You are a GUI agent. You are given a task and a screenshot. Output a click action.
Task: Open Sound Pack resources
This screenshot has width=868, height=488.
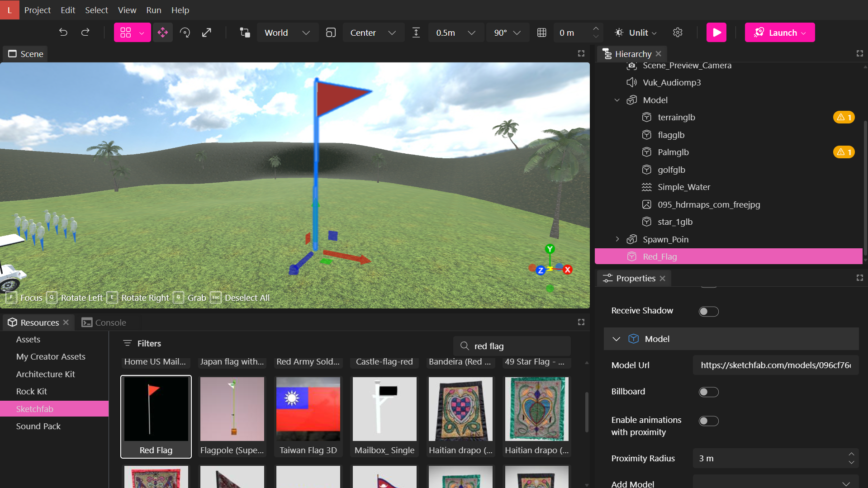tap(38, 426)
